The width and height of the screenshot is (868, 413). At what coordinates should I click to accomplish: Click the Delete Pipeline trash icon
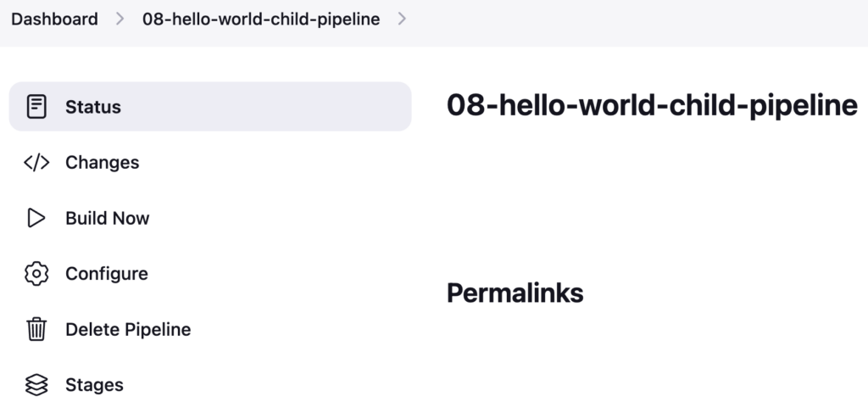(x=36, y=329)
